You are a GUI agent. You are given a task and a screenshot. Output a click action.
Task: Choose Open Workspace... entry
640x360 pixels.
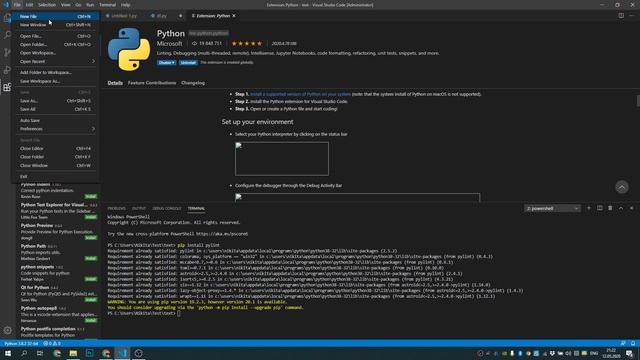pos(56,53)
